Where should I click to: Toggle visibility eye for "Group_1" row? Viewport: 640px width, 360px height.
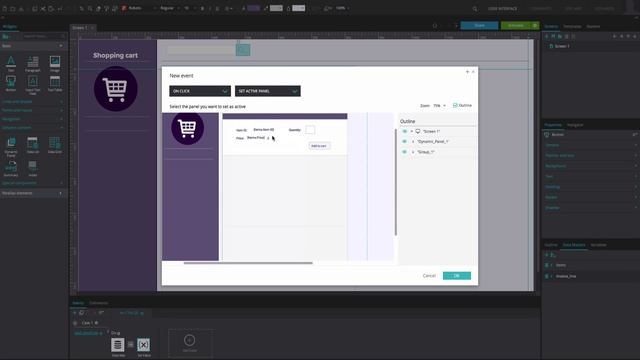click(x=404, y=152)
